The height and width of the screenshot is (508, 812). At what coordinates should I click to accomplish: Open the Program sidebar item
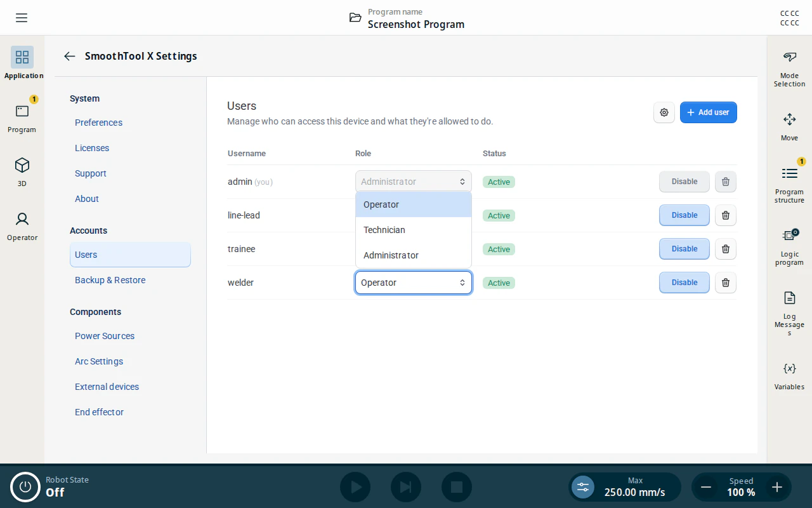pyautogui.click(x=22, y=117)
